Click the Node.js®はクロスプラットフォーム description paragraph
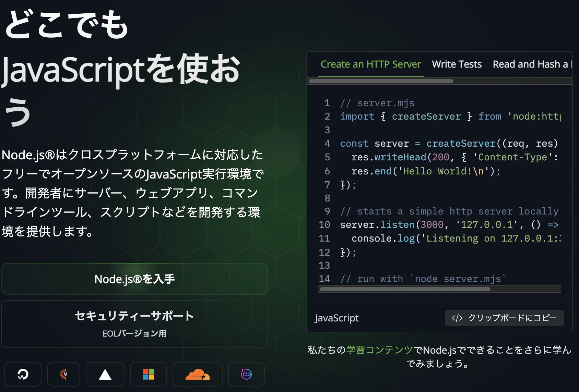 133,193
